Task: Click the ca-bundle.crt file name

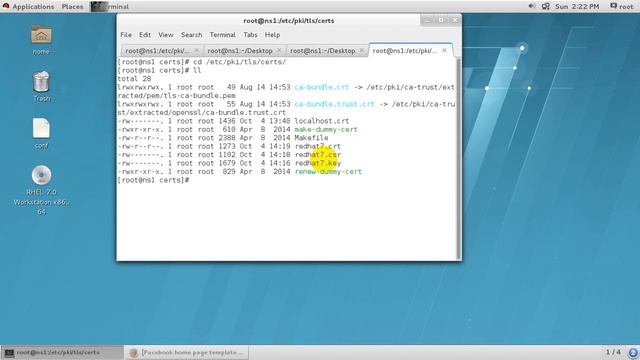Action: coord(322,87)
